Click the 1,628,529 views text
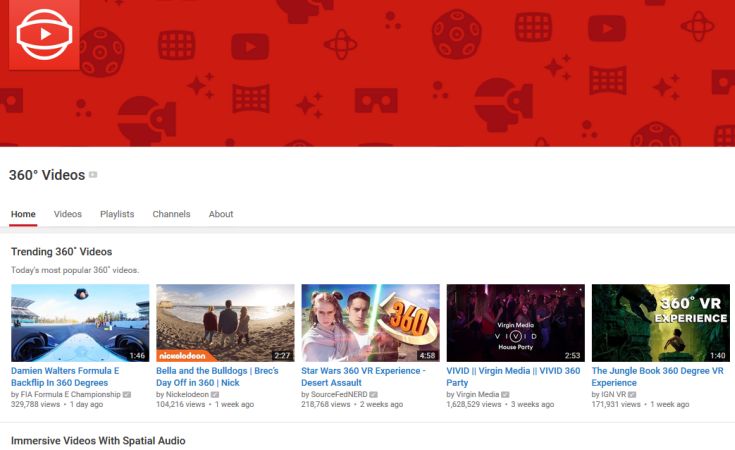The width and height of the screenshot is (735, 450). click(473, 404)
